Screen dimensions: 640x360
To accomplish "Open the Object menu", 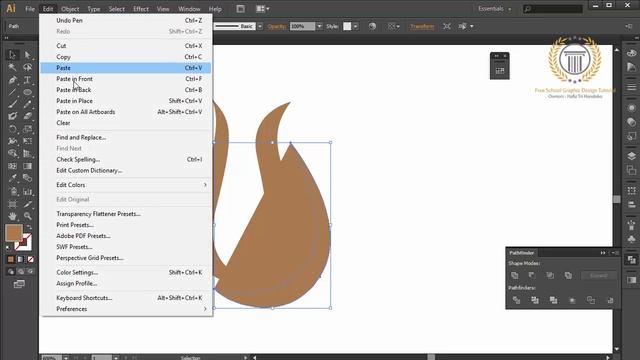I will tap(70, 9).
